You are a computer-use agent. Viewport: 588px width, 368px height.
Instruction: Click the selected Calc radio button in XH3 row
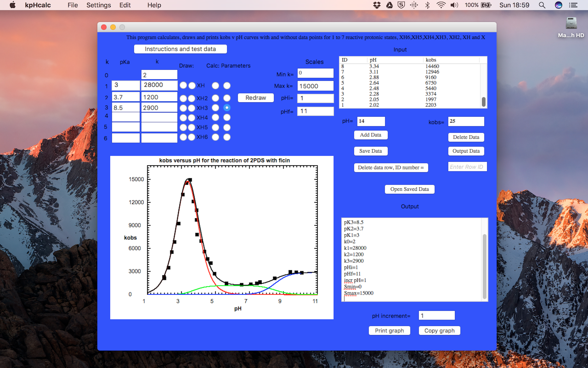(x=227, y=108)
